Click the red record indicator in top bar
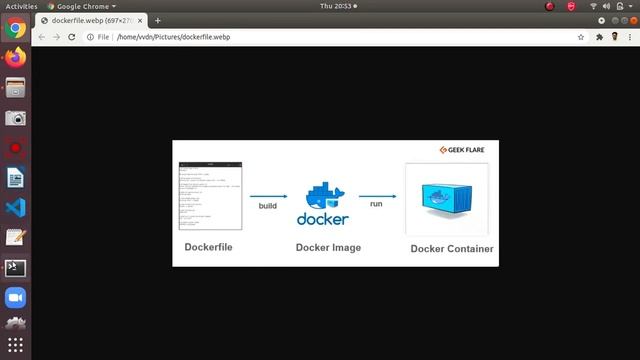Viewport: 640px width, 360px height. pyautogui.click(x=550, y=6)
